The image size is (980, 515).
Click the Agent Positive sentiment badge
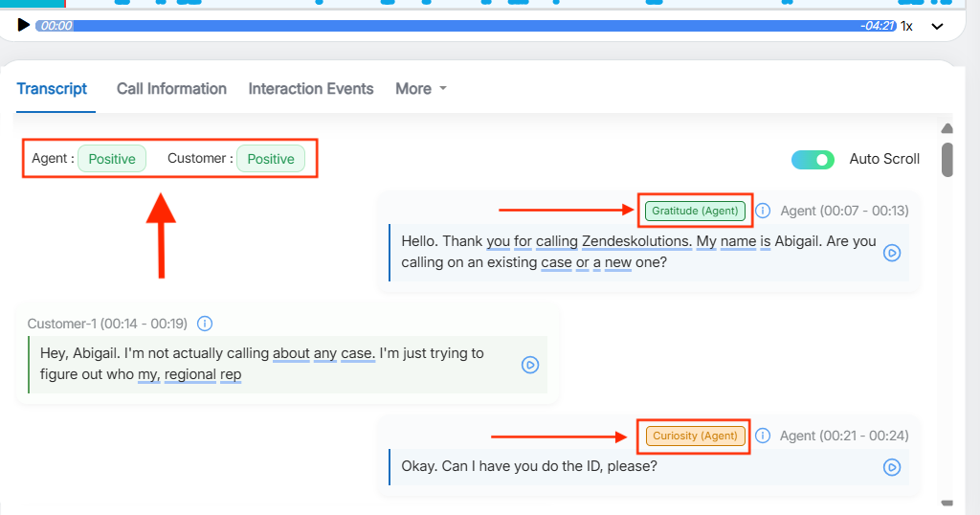(x=112, y=159)
